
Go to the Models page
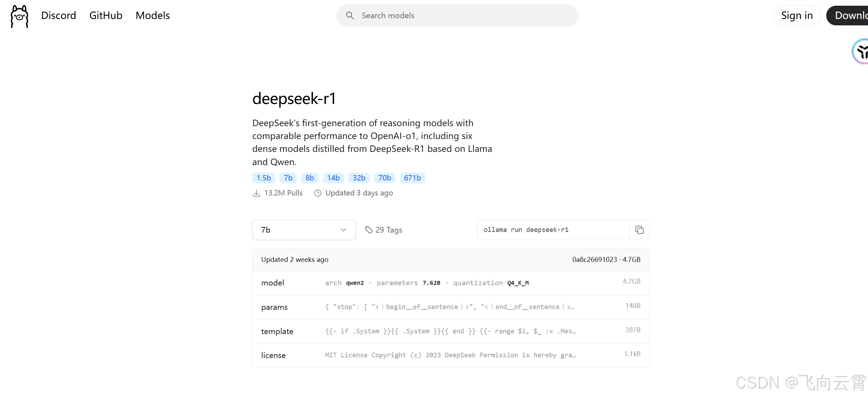[153, 15]
